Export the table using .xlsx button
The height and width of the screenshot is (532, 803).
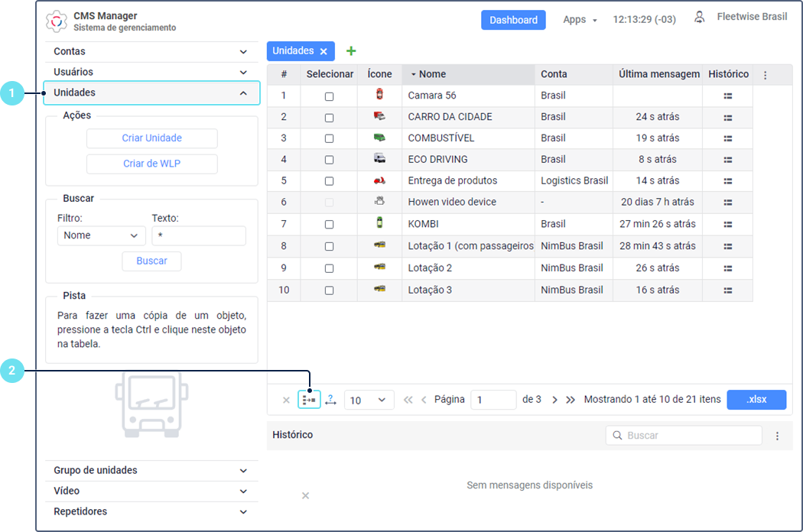click(756, 400)
